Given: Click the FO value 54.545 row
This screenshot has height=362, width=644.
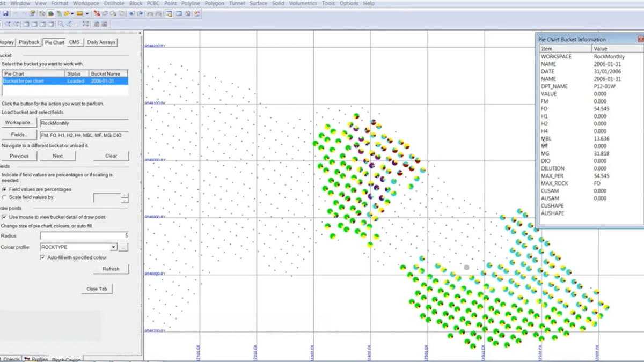Looking at the screenshot, I should (591, 109).
